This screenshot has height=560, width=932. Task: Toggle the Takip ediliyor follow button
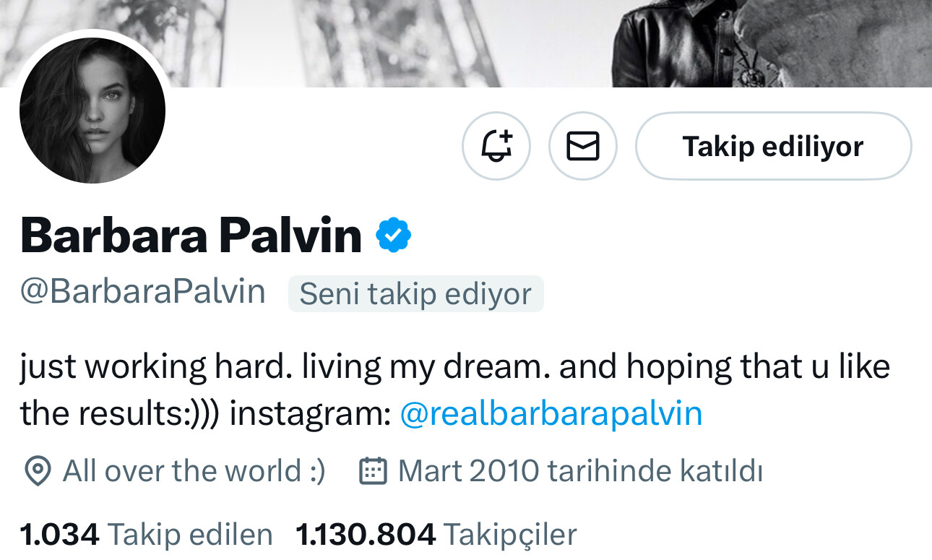click(773, 146)
